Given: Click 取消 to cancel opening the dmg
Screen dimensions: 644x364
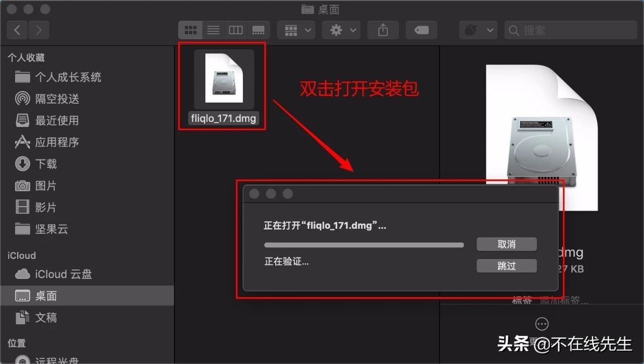Looking at the screenshot, I should 507,244.
